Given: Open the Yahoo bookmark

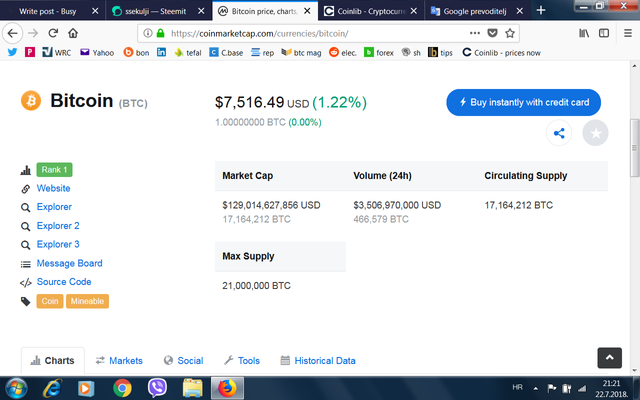Looking at the screenshot, I should (x=97, y=52).
